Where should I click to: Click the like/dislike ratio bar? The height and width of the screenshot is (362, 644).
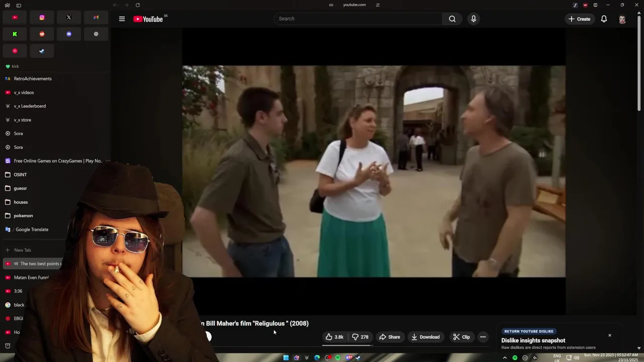pyautogui.click(x=347, y=345)
